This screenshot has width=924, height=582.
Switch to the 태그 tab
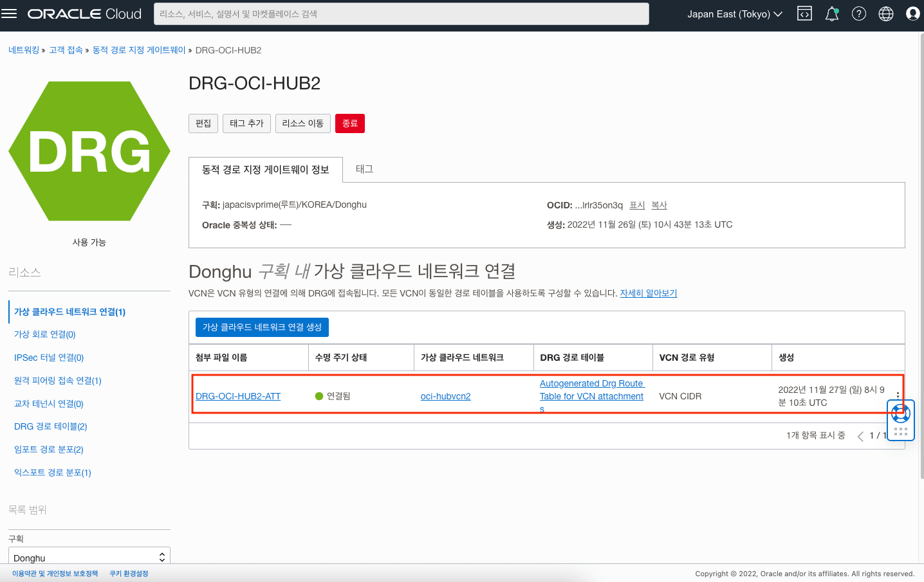click(x=364, y=168)
